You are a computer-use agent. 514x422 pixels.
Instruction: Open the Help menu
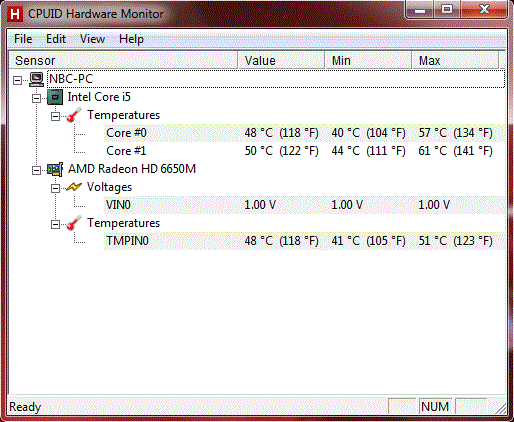click(x=131, y=39)
